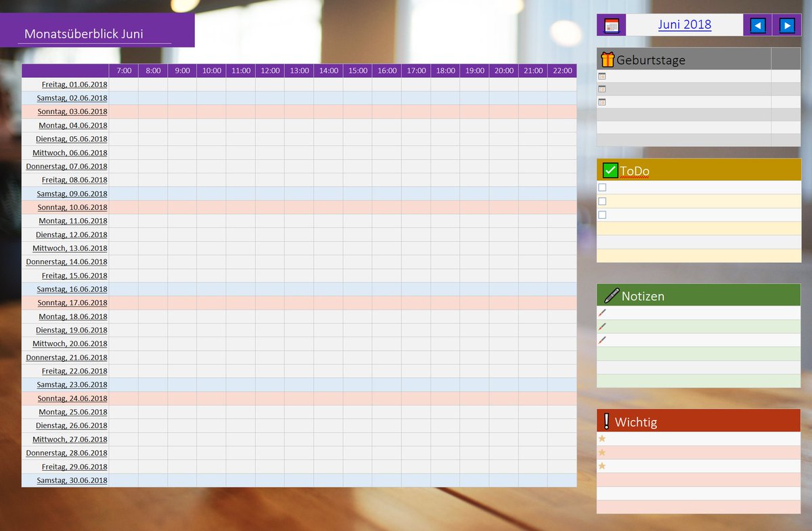Viewport: 812px width, 531px height.
Task: Open the calendar icon beside Juni 2018
Action: [612, 25]
